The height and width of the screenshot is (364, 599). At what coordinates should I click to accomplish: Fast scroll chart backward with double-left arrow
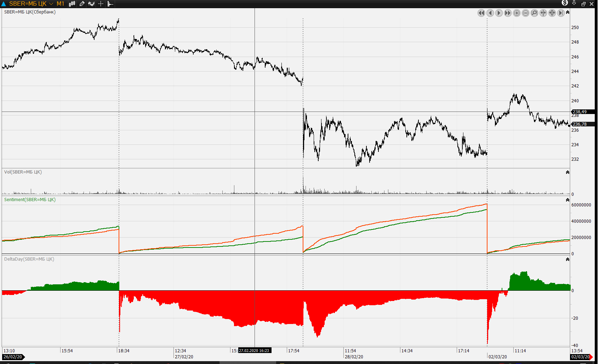click(x=481, y=13)
